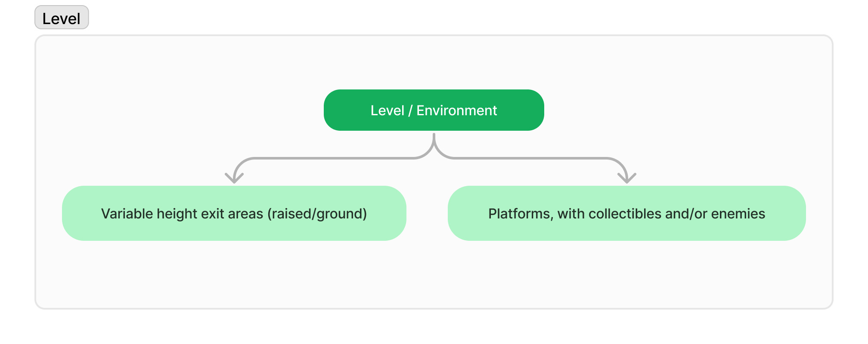Select the Variable height exit areas node
The height and width of the screenshot is (344, 868).
(x=234, y=213)
